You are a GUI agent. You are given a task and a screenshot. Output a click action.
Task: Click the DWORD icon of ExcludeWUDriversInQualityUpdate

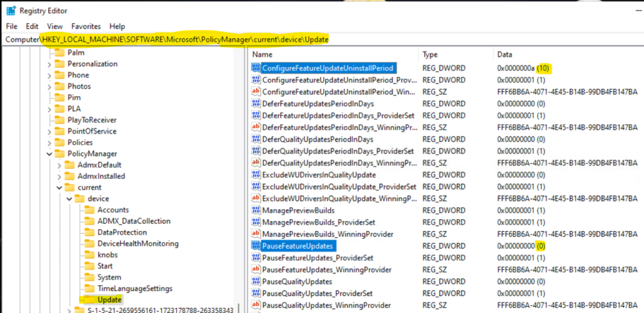pyautogui.click(x=256, y=175)
